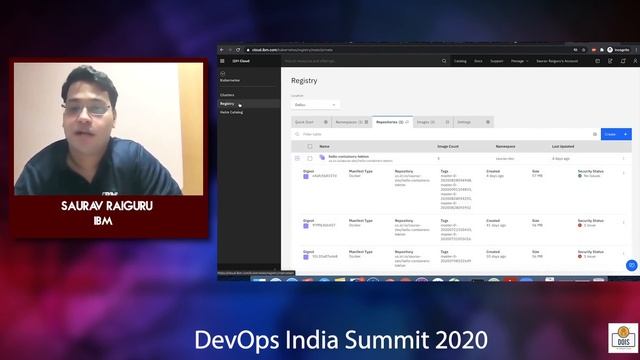640x360 pixels.
Task: Open Catalog in the top header
Action: [x=460, y=61]
